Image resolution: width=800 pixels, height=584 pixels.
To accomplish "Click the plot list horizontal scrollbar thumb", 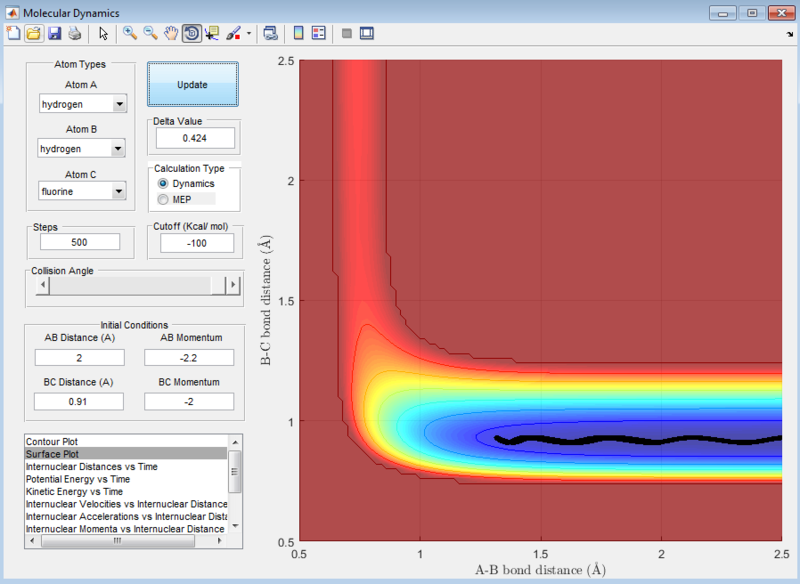I will 118,541.
